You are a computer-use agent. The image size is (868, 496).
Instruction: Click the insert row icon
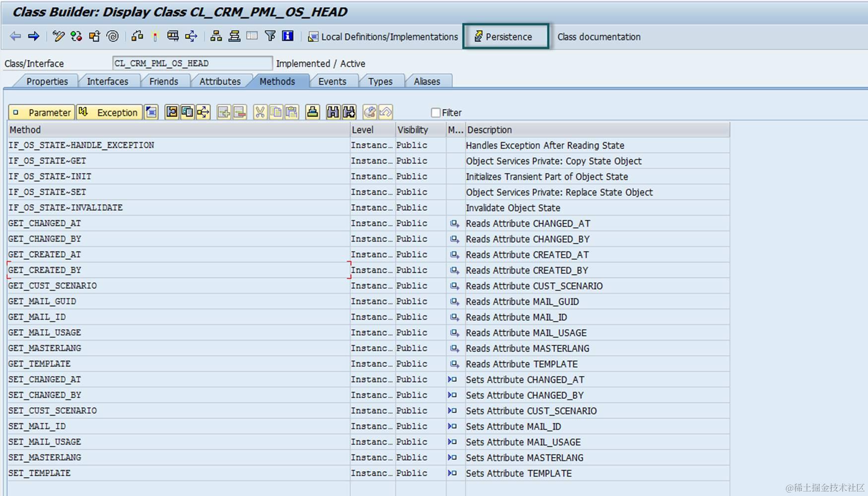tap(224, 113)
